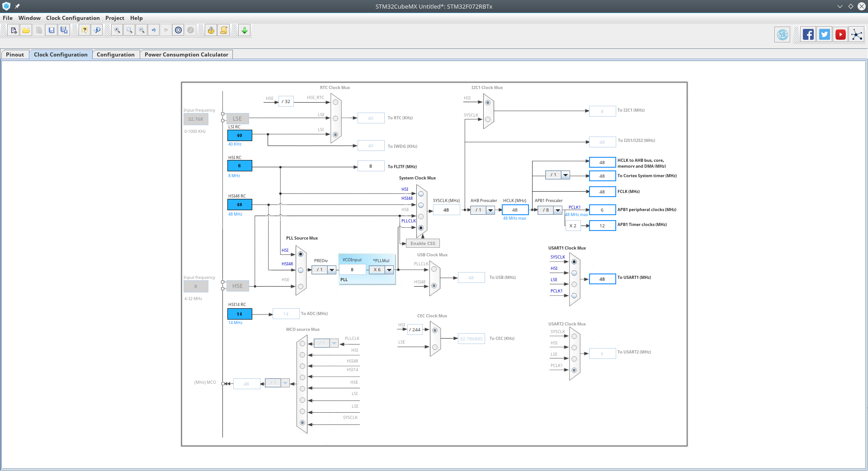This screenshot has width=868, height=471.
Task: Select SYSCLK in USART1 Clock Mux
Action: coord(574,262)
